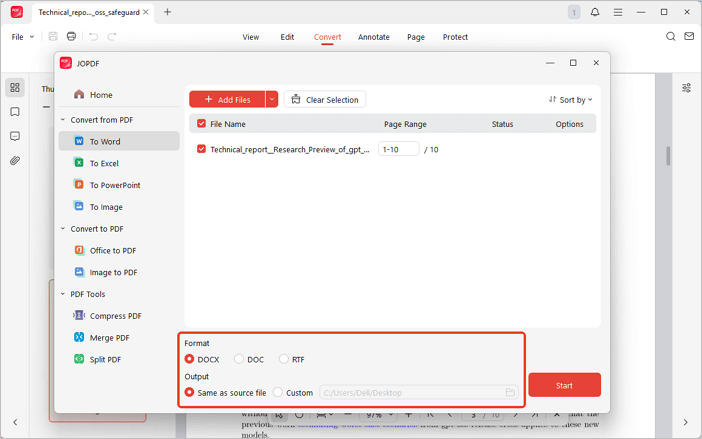Click the Add Files button
This screenshot has width=702, height=439.
tap(227, 99)
